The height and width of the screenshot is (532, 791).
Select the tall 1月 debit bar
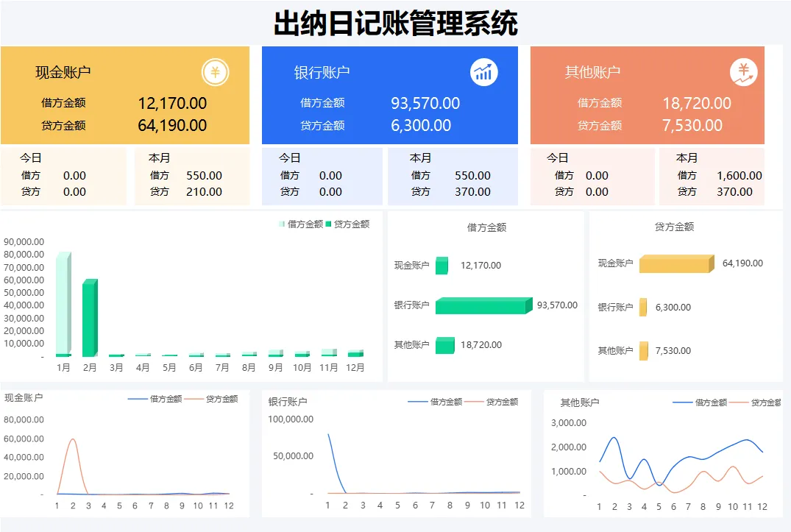[63, 303]
